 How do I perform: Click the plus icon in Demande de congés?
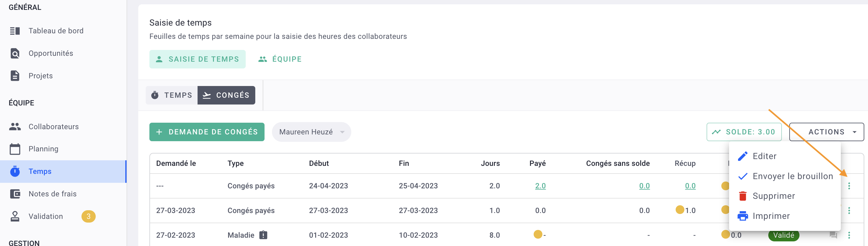click(x=159, y=132)
